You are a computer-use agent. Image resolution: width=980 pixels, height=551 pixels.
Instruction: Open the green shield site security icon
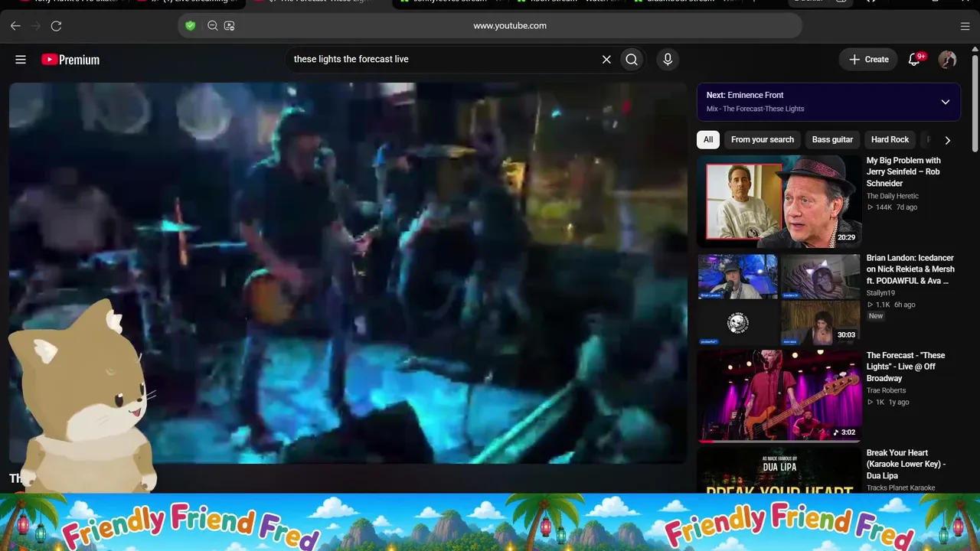[191, 26]
